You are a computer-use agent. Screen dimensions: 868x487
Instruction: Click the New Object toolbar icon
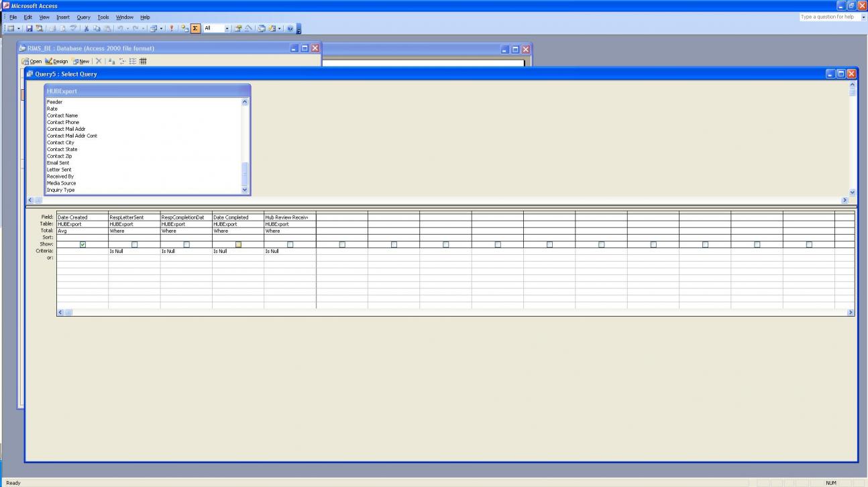point(272,29)
